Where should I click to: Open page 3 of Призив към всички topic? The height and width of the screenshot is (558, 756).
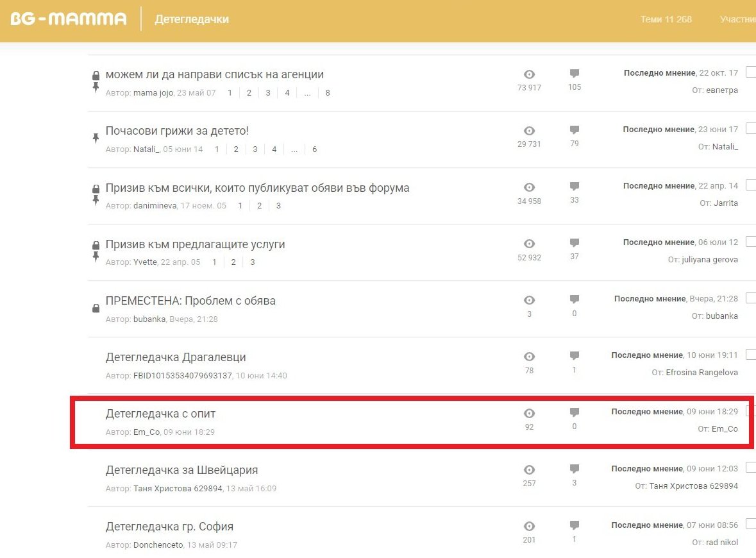[x=278, y=206]
